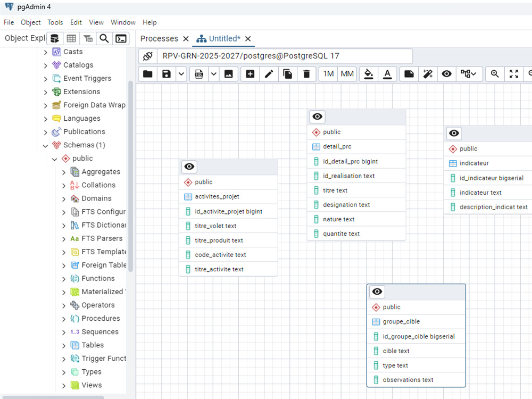Viewport: 532px width, 399px height.
Task: Save the ERD project via floppy icon
Action: click(166, 74)
